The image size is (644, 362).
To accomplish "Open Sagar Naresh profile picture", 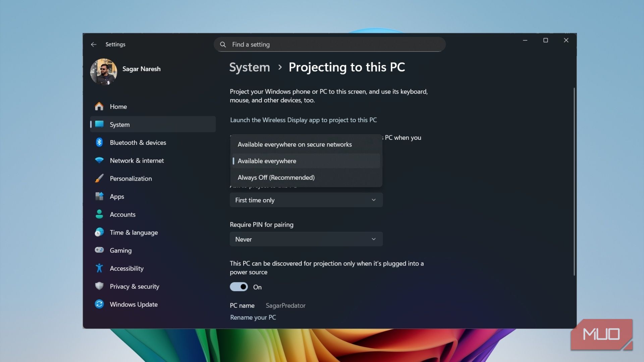I will click(x=104, y=72).
